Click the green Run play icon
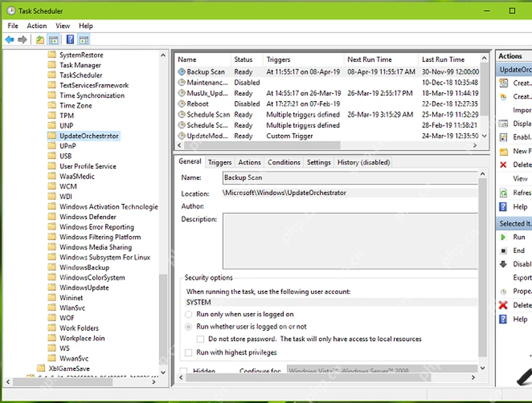This screenshot has height=403, width=532. (504, 237)
